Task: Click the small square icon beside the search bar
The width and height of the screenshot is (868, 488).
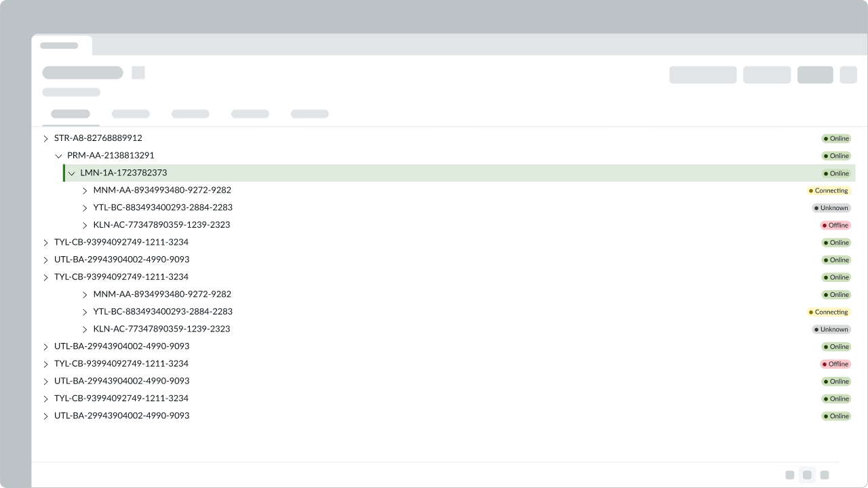Action: pyautogui.click(x=138, y=72)
